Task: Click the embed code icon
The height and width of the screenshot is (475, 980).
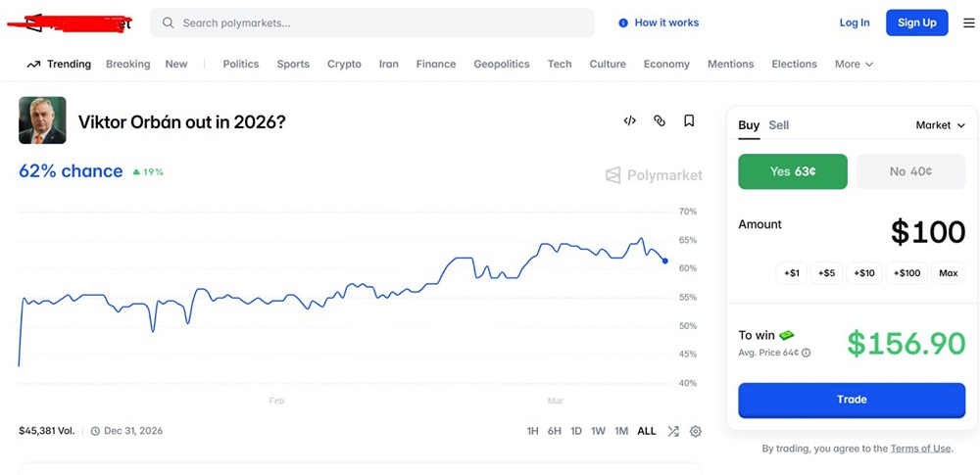Action: tap(630, 121)
